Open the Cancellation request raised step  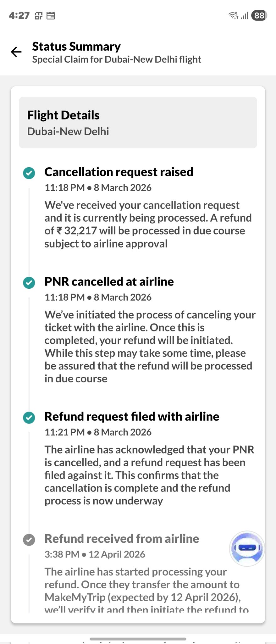119,172
